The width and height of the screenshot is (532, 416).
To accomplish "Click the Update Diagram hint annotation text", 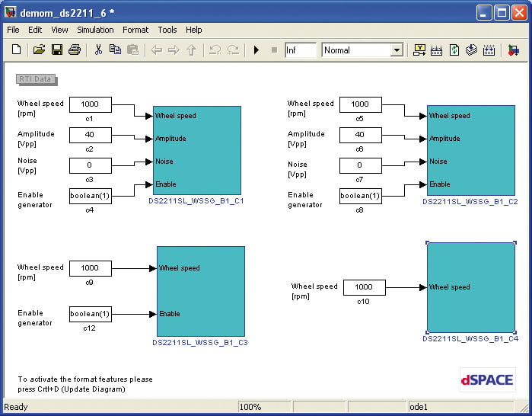I will pyautogui.click(x=85, y=384).
